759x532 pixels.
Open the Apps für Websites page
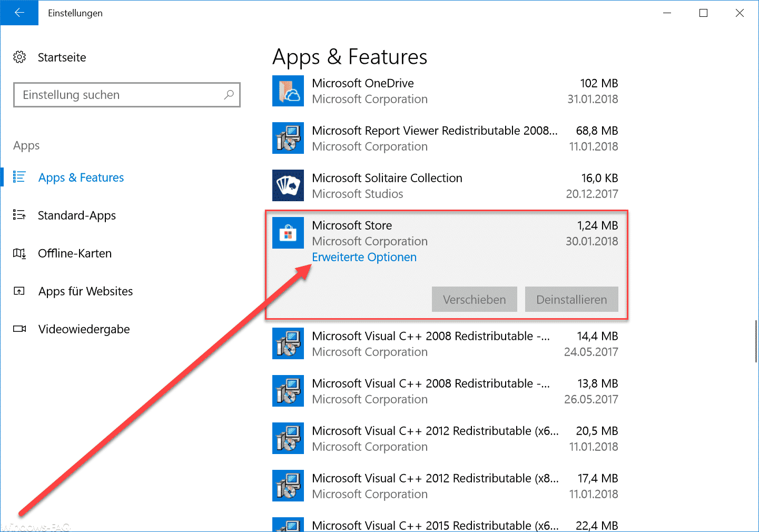tap(86, 291)
